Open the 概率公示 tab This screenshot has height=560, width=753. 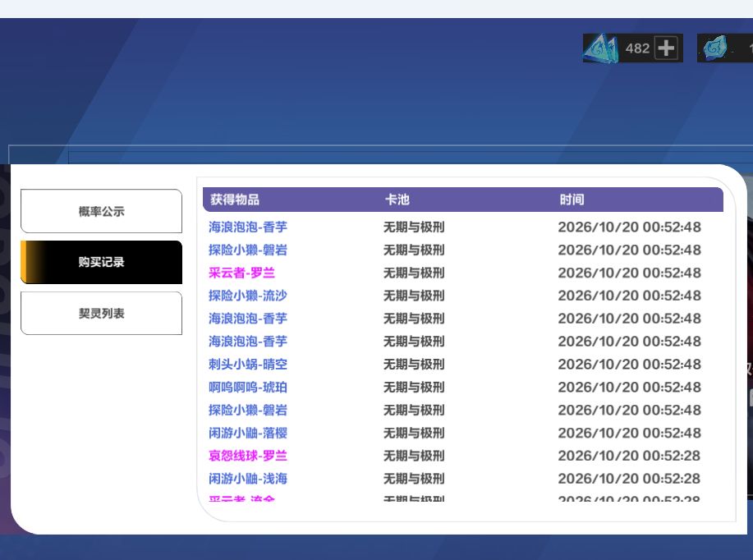click(101, 211)
